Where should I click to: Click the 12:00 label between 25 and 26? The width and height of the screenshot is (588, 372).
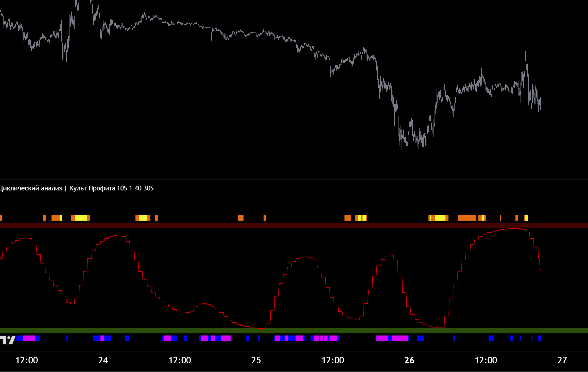pos(333,360)
